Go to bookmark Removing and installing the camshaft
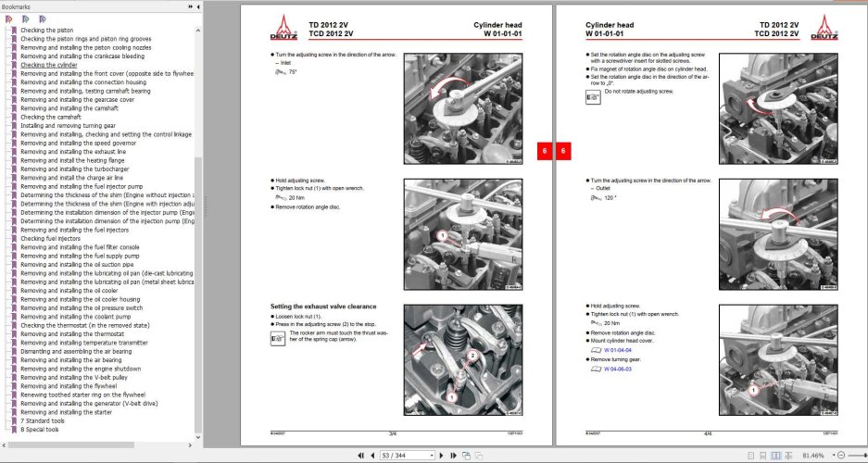The height and width of the screenshot is (463, 868). (x=69, y=107)
